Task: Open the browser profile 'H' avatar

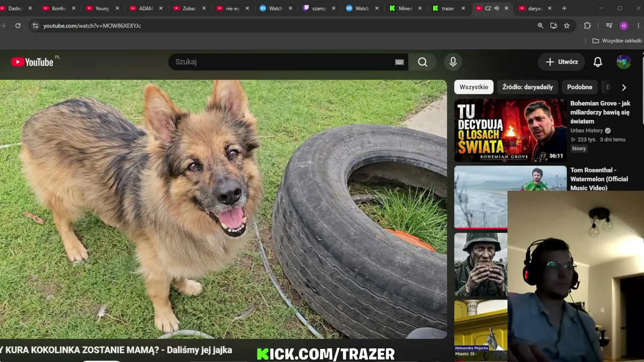Action: coord(624,26)
